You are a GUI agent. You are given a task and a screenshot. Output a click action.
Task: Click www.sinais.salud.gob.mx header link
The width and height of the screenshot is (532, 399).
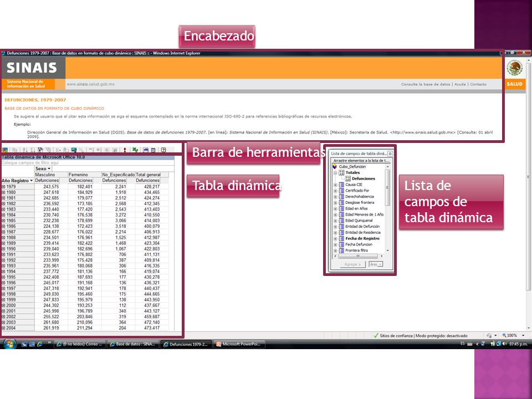tap(90, 84)
